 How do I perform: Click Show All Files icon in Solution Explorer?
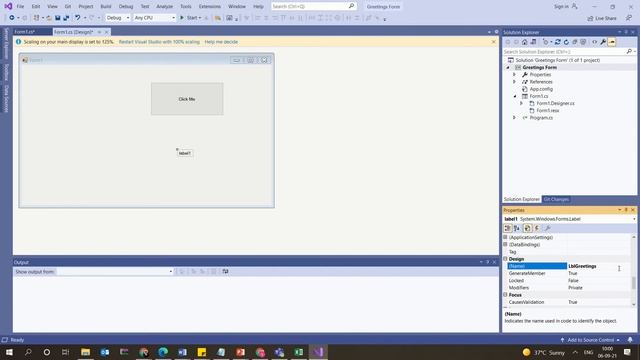[x=583, y=42]
